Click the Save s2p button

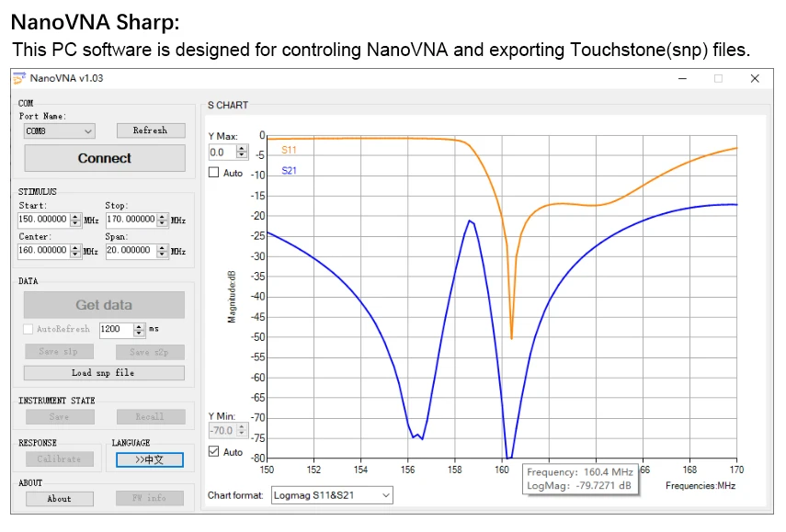tap(150, 352)
